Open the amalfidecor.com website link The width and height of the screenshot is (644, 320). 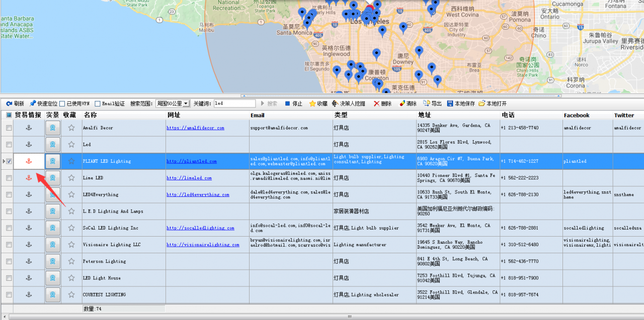pyautogui.click(x=195, y=128)
